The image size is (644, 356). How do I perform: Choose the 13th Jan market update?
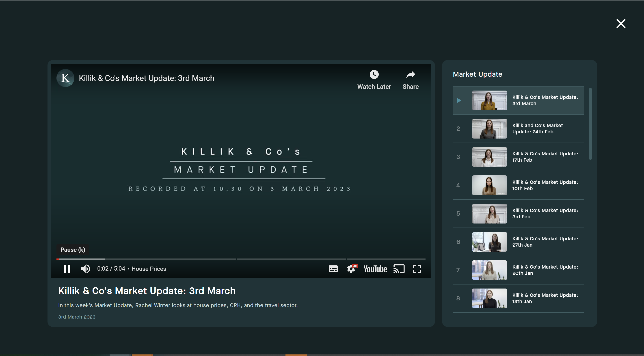pos(545,298)
